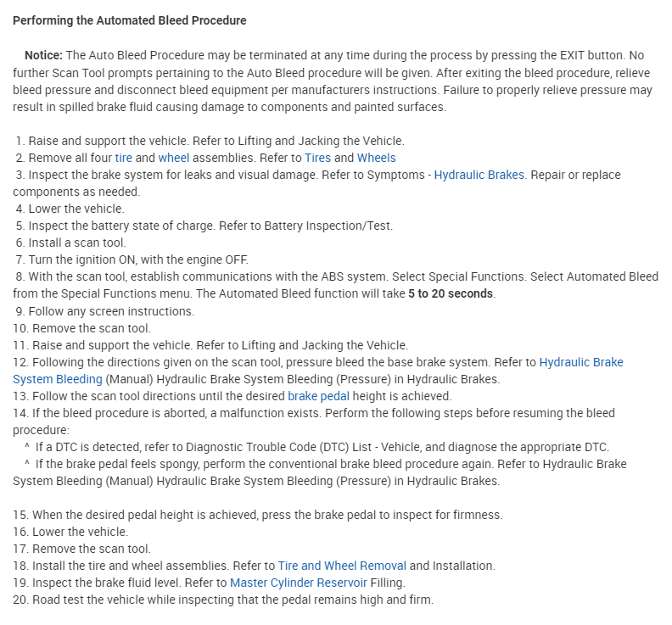Click step 9 "Follow any screen instructions"
This screenshot has width=672, height=625.
click(111, 311)
